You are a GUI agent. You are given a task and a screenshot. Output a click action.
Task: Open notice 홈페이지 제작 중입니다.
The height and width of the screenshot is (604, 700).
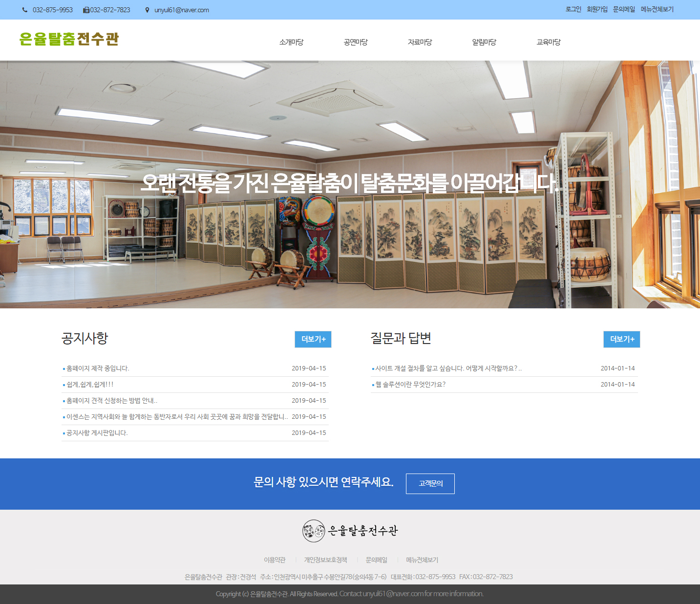[98, 368]
